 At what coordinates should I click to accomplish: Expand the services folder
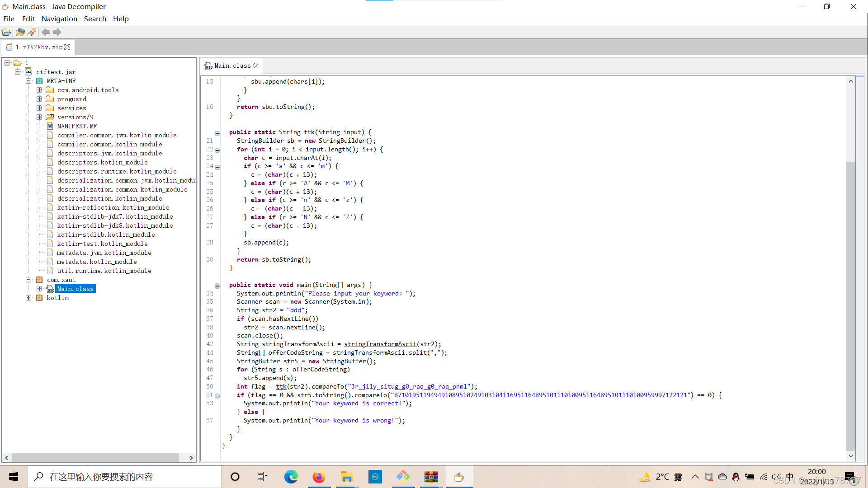(39, 108)
